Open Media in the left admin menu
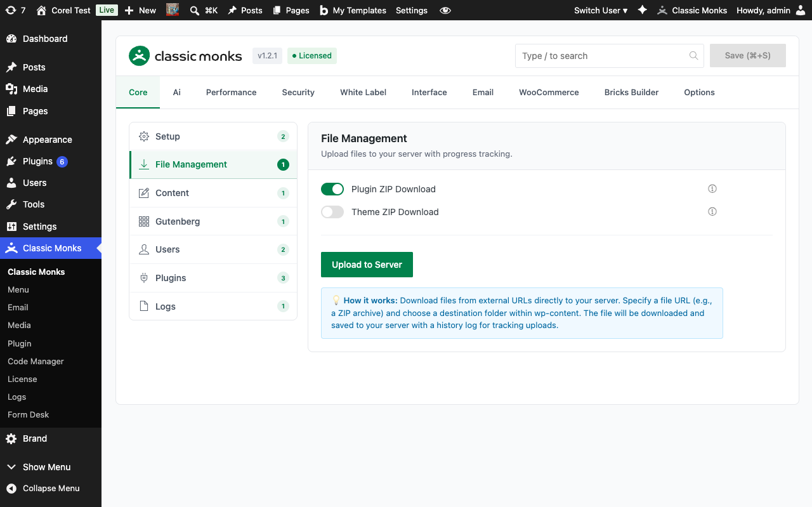This screenshot has height=507, width=812. tap(51, 89)
